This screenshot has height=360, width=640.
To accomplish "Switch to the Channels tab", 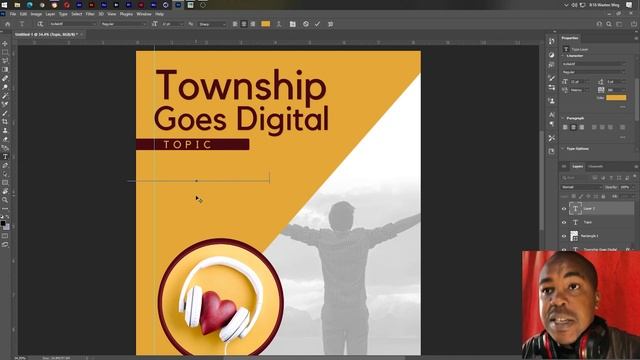I will pyautogui.click(x=595, y=167).
